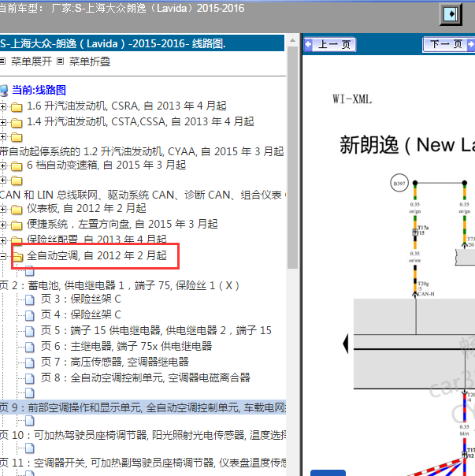This screenshot has height=476, width=475.
Task: Click document icon for 页 7：高压传感器
Action: point(29,363)
